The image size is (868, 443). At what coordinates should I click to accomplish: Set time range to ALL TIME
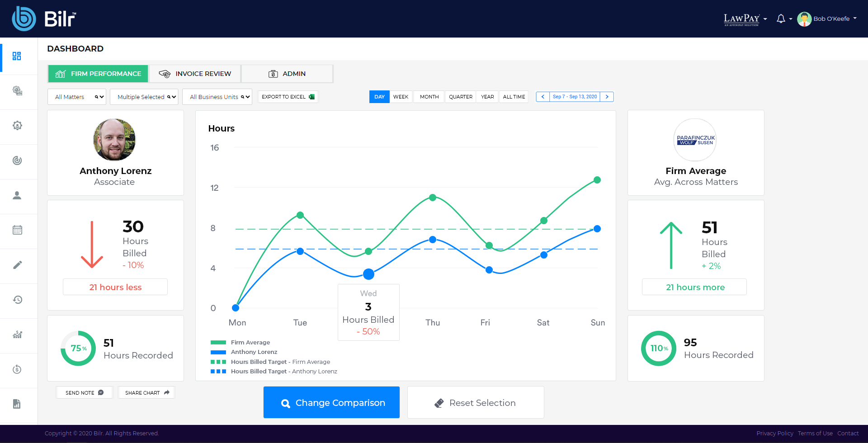[514, 97]
